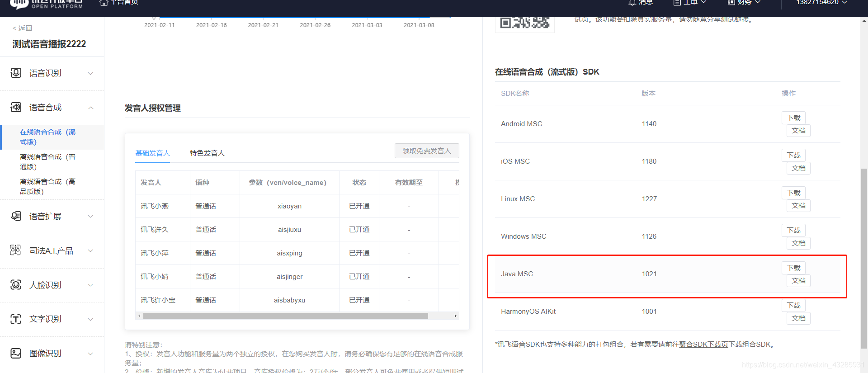Click the aisbabyxu parameter cell

289,300
